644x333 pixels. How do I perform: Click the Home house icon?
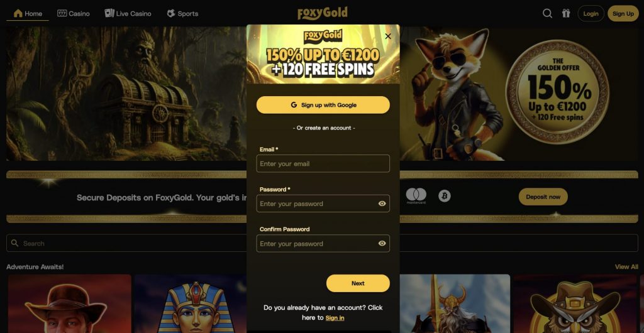(x=18, y=13)
